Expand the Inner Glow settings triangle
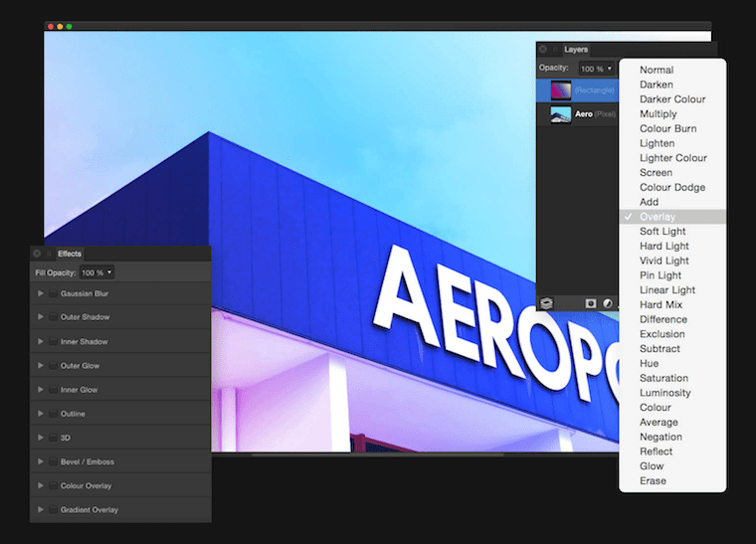The width and height of the screenshot is (756, 544). [x=41, y=390]
